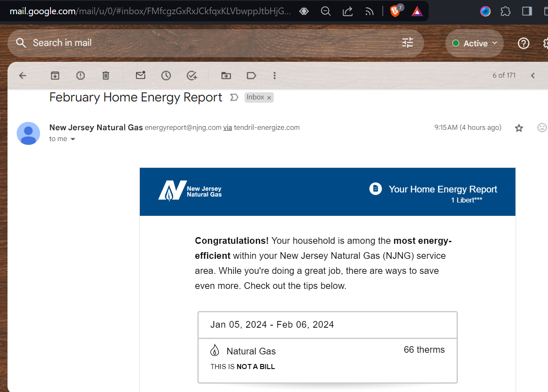Star the New Jersey Natural Gas email
This screenshot has width=548, height=392.
(x=519, y=128)
